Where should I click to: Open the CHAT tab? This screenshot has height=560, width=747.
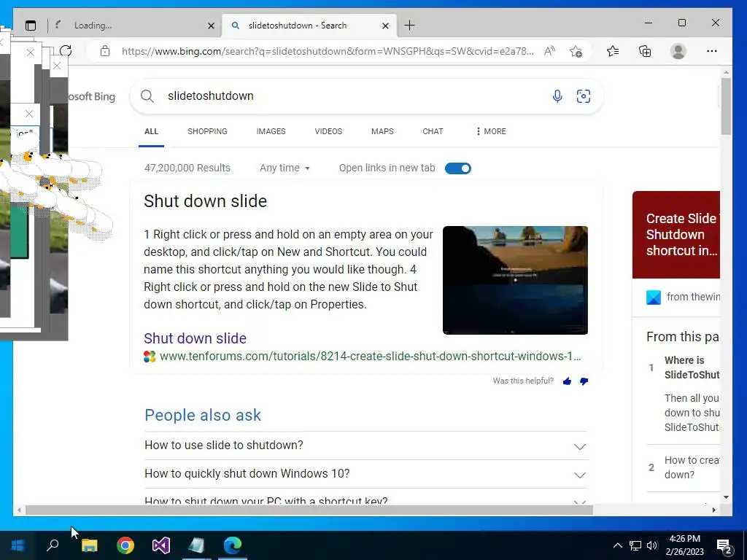pos(433,131)
